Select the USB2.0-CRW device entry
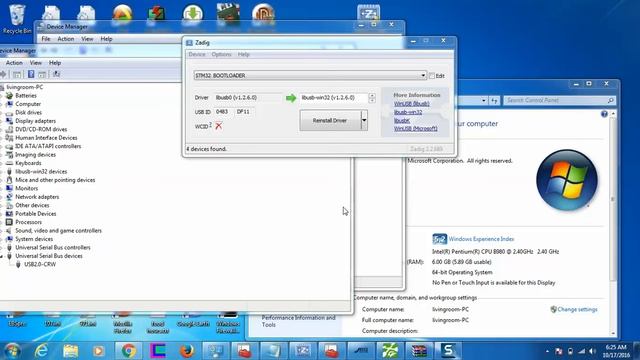The height and width of the screenshot is (360, 640). (40, 264)
